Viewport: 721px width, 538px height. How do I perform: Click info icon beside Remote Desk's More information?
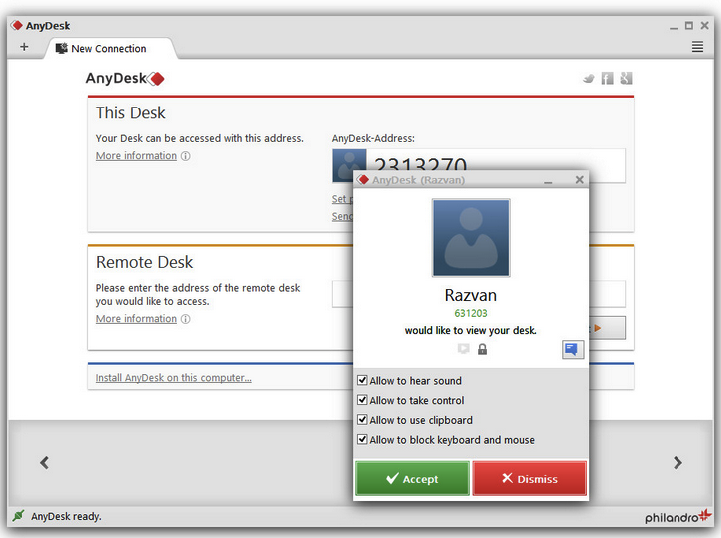185,319
